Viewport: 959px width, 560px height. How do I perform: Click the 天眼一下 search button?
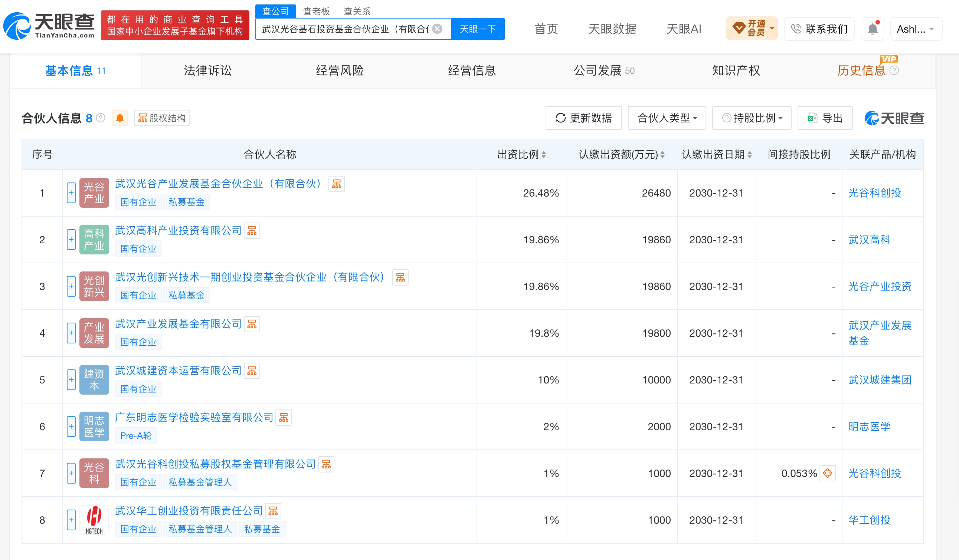(x=478, y=29)
